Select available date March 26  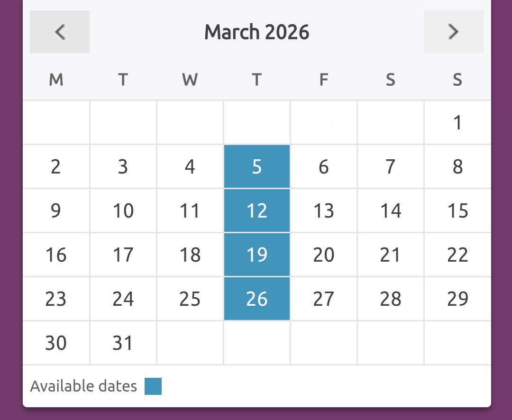257,299
